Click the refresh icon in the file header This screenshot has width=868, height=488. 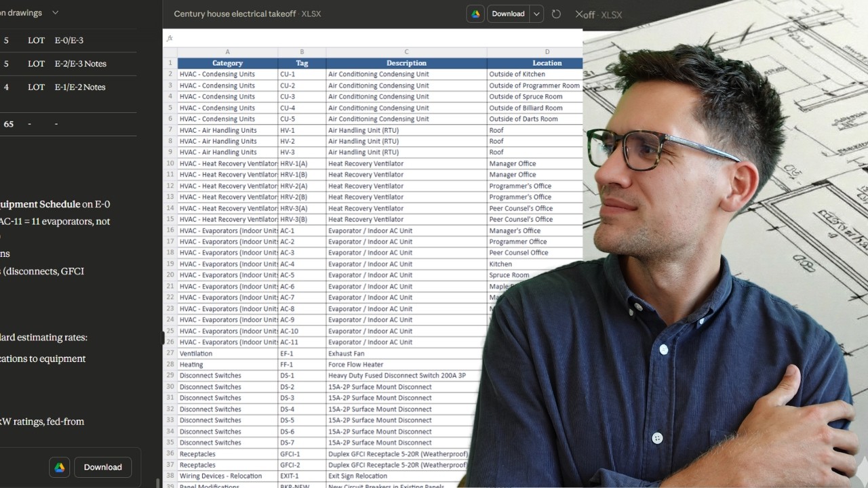coord(556,14)
